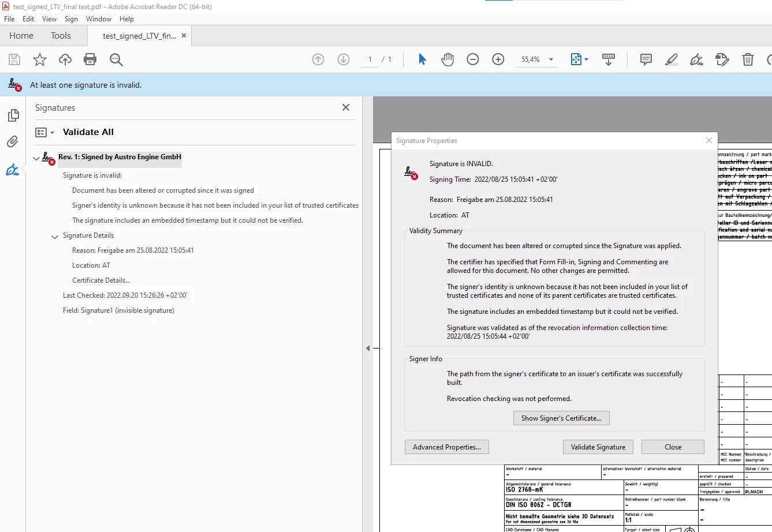
Task: Select the Highlight text pen tool
Action: coord(672,59)
